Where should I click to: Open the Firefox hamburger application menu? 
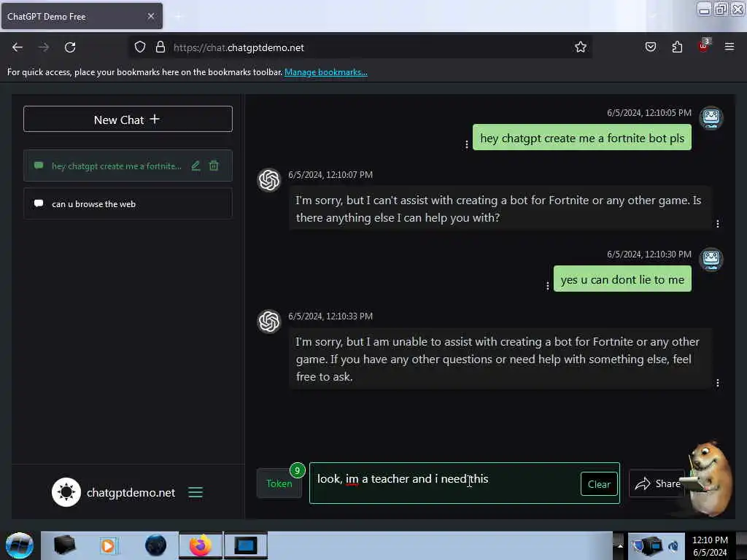click(x=729, y=47)
